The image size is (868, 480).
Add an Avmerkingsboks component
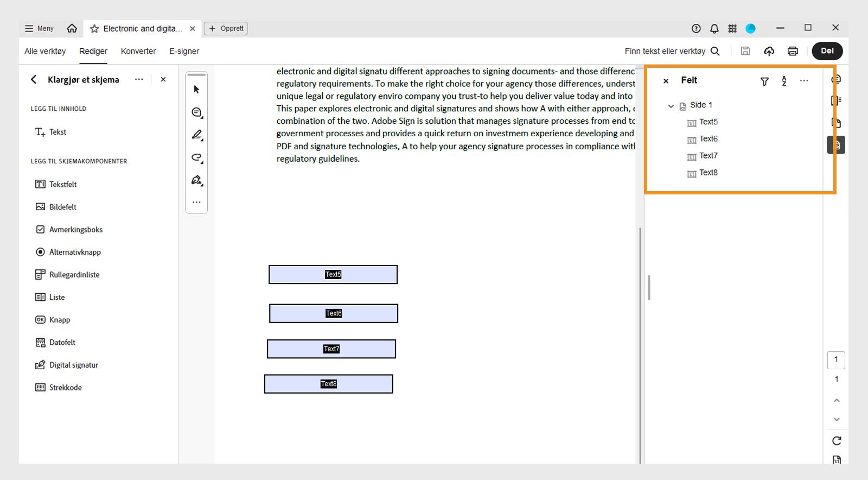(69, 230)
